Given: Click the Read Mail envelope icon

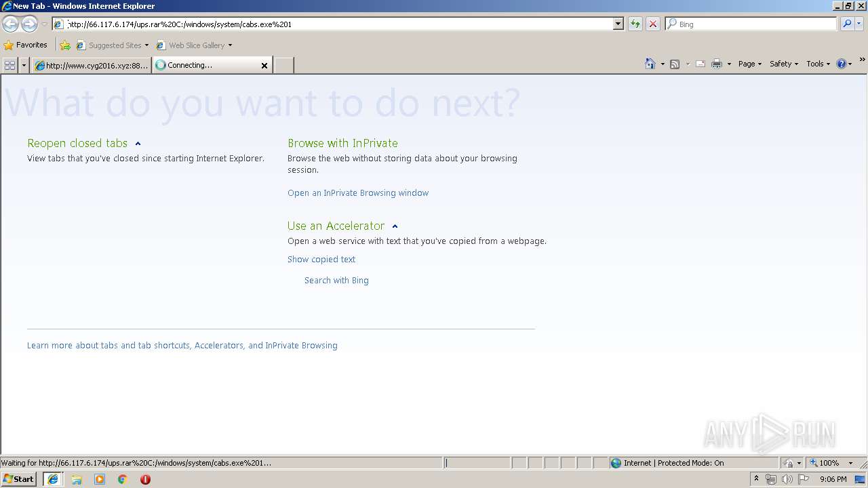Looking at the screenshot, I should [701, 64].
